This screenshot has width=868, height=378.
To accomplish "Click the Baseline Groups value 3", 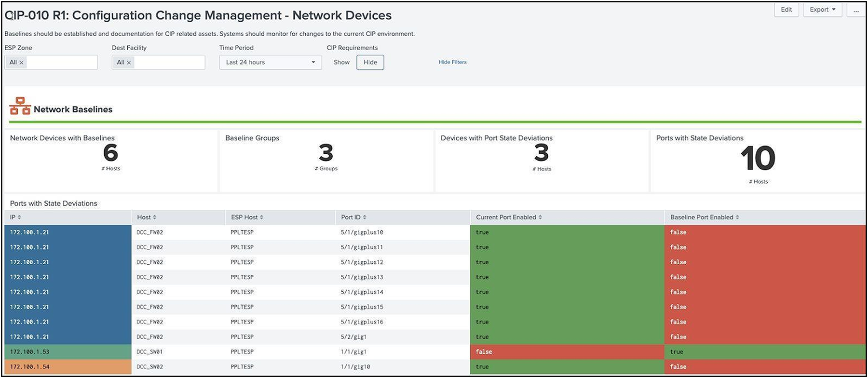I will pyautogui.click(x=326, y=153).
